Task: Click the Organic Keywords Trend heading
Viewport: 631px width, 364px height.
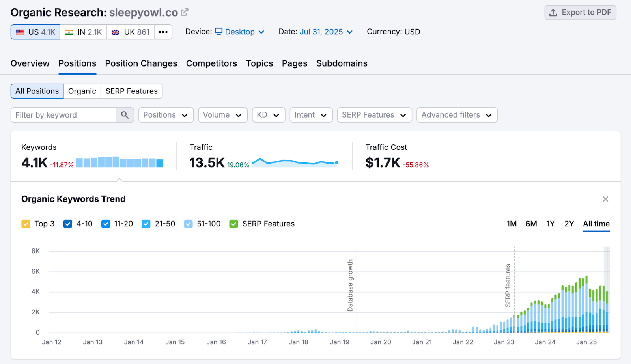Action: point(73,199)
